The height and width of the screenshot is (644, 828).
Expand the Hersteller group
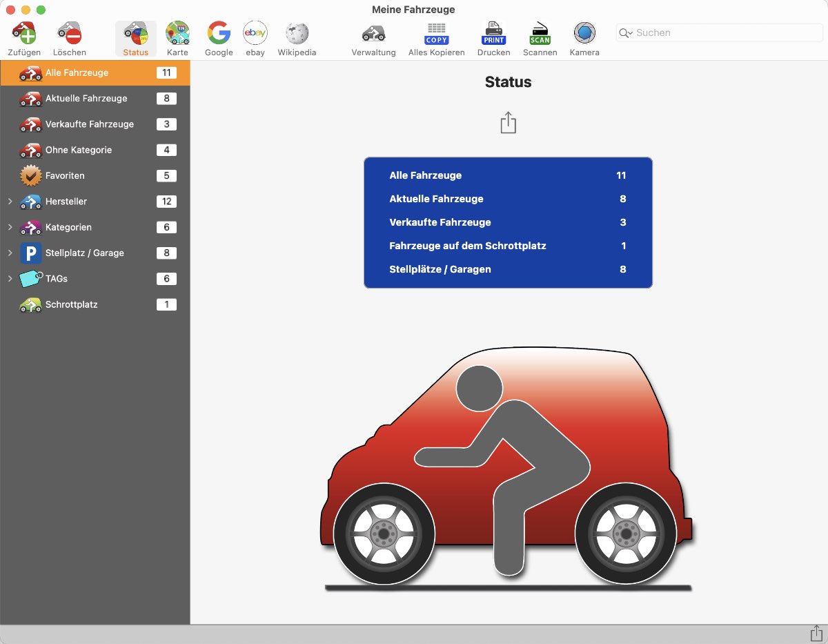pyautogui.click(x=10, y=202)
